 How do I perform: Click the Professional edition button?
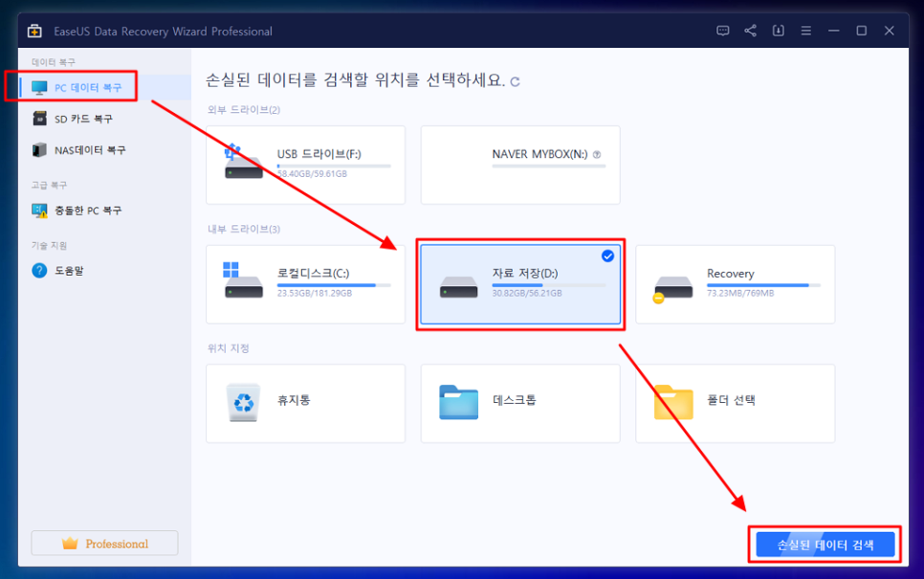click(x=104, y=543)
